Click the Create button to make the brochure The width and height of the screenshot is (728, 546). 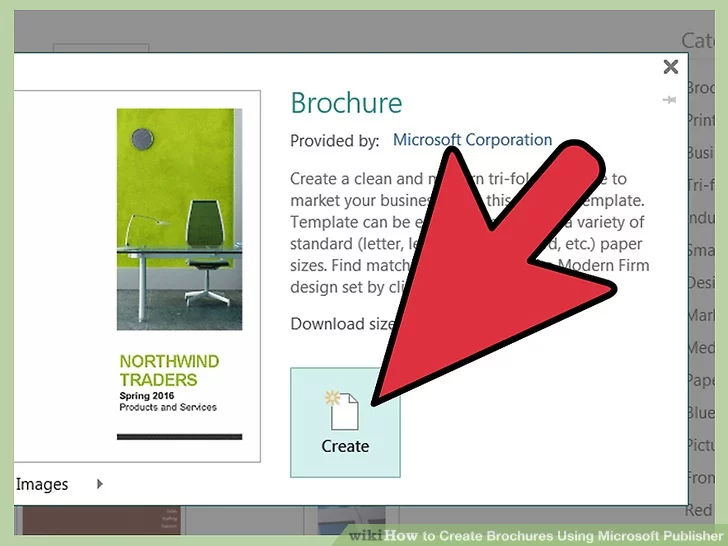pos(345,446)
